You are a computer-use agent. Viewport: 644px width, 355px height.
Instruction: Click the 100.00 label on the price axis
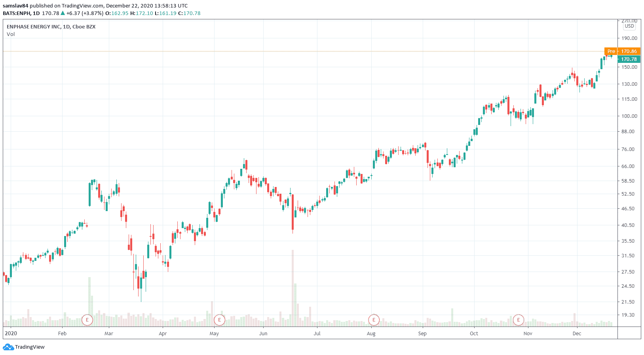629,116
